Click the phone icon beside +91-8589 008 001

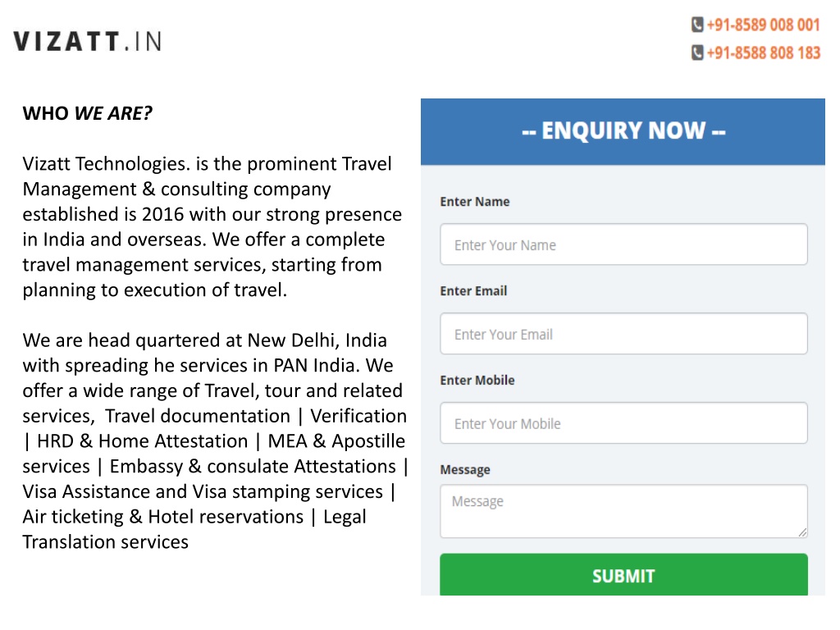coord(697,25)
